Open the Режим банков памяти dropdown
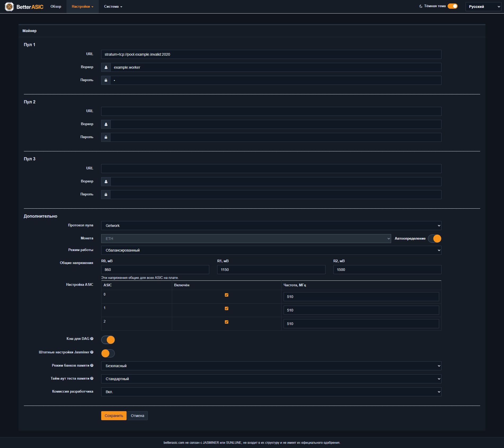 (271, 366)
